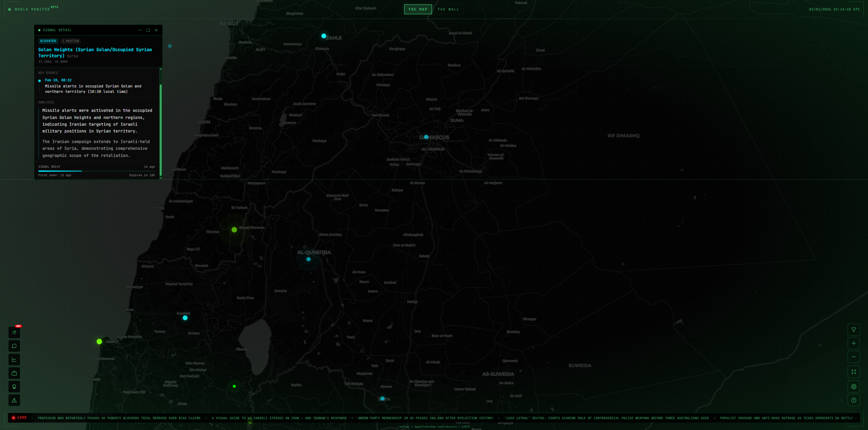Viewport: 868px width, 430px height.
Task: Open the map filter funnel
Action: (853, 330)
